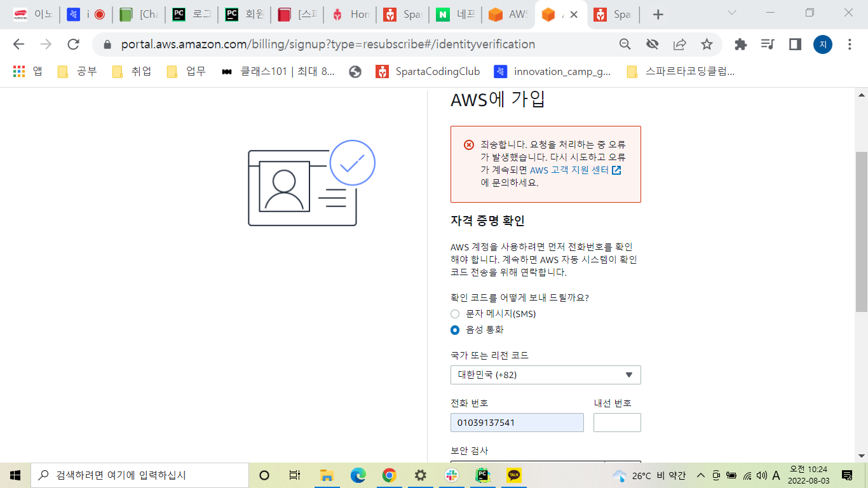Click the scrollbar down arrow
The image size is (868, 488).
pos(862,456)
